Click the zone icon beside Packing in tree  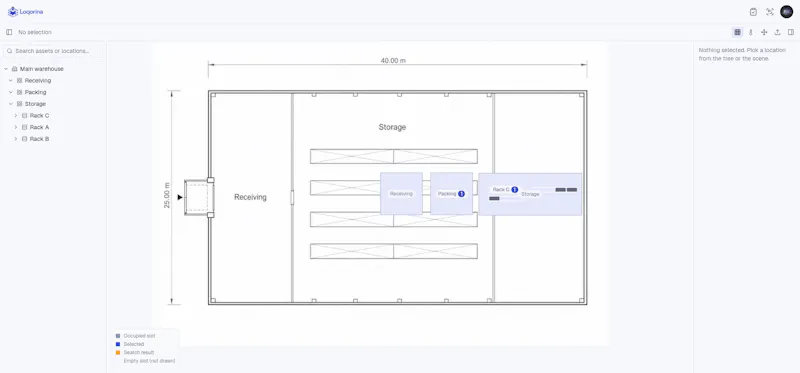pos(19,92)
